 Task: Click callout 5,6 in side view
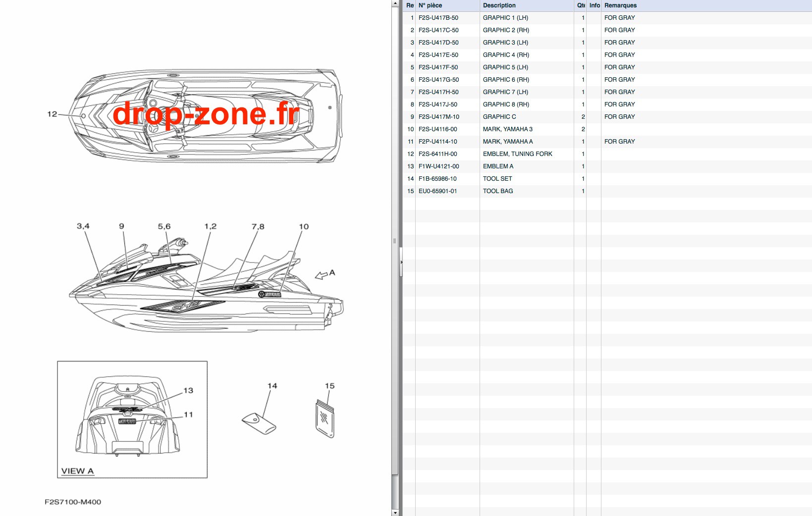(164, 226)
